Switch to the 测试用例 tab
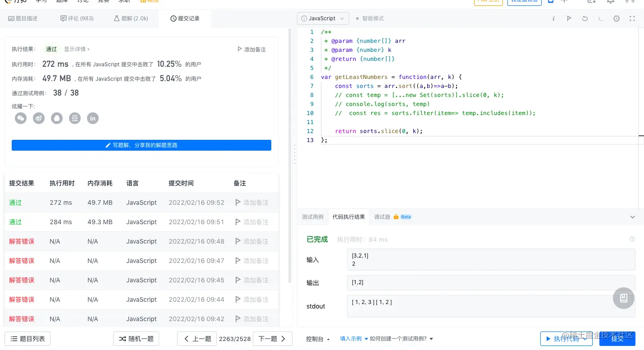This screenshot has height=350, width=644. pyautogui.click(x=313, y=217)
